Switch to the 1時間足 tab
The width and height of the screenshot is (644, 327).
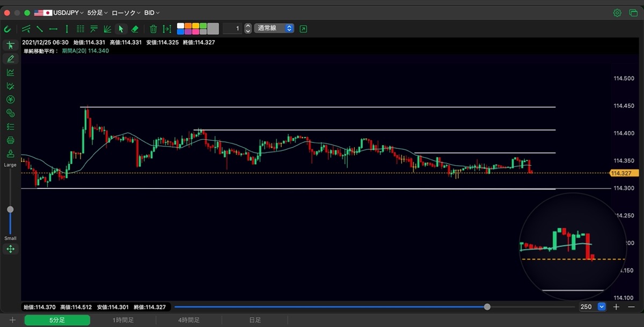pyautogui.click(x=123, y=320)
